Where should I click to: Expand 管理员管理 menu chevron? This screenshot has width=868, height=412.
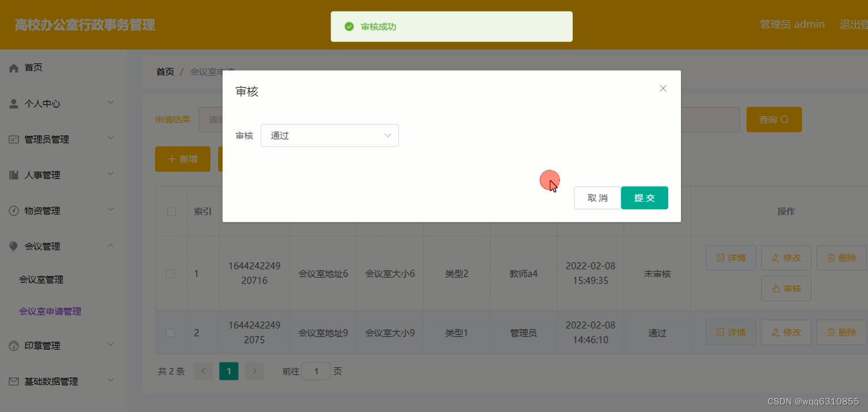coord(111,138)
